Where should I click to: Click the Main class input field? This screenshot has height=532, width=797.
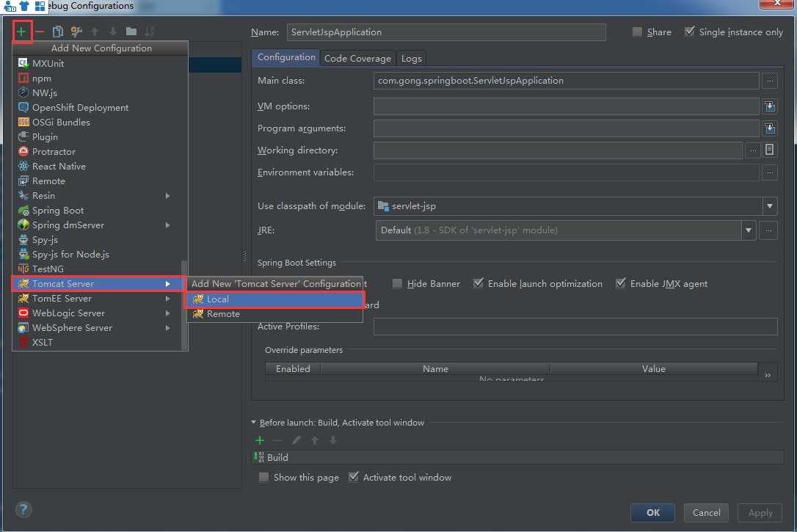tap(567, 80)
